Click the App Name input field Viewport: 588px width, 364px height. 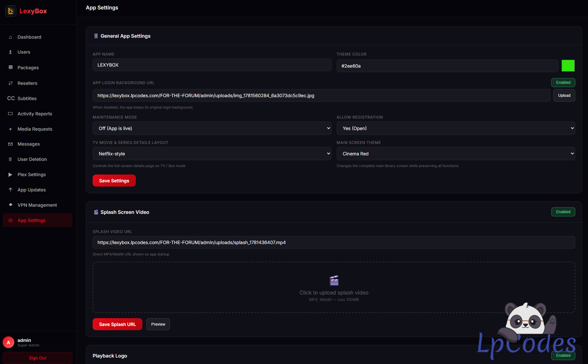212,65
